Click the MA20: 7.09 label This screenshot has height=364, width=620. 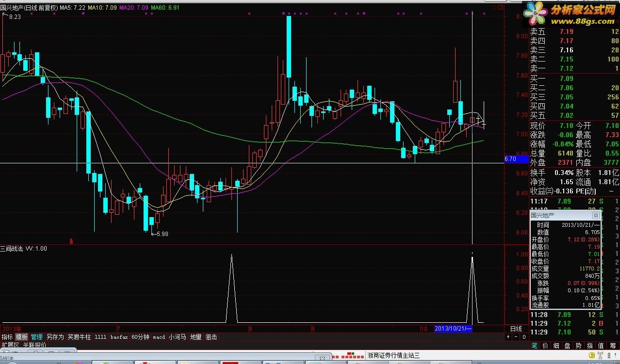coord(134,8)
